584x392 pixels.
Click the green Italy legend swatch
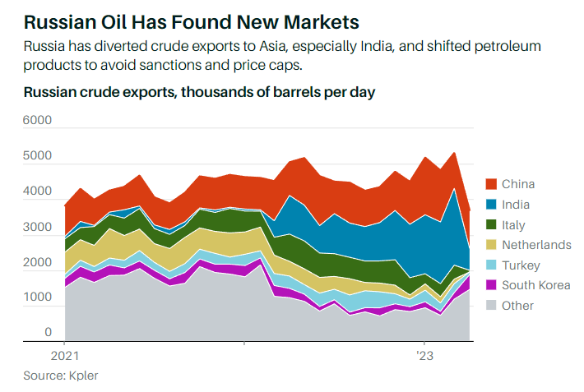tap(491, 224)
